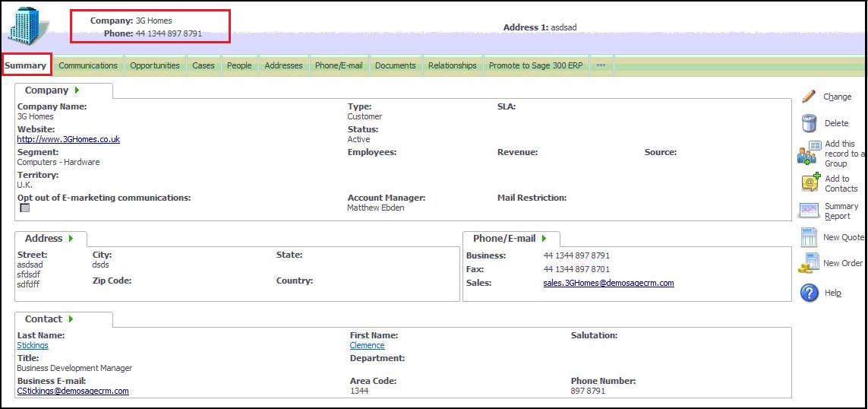Click the Change button label
868x409 pixels.
pyautogui.click(x=837, y=97)
